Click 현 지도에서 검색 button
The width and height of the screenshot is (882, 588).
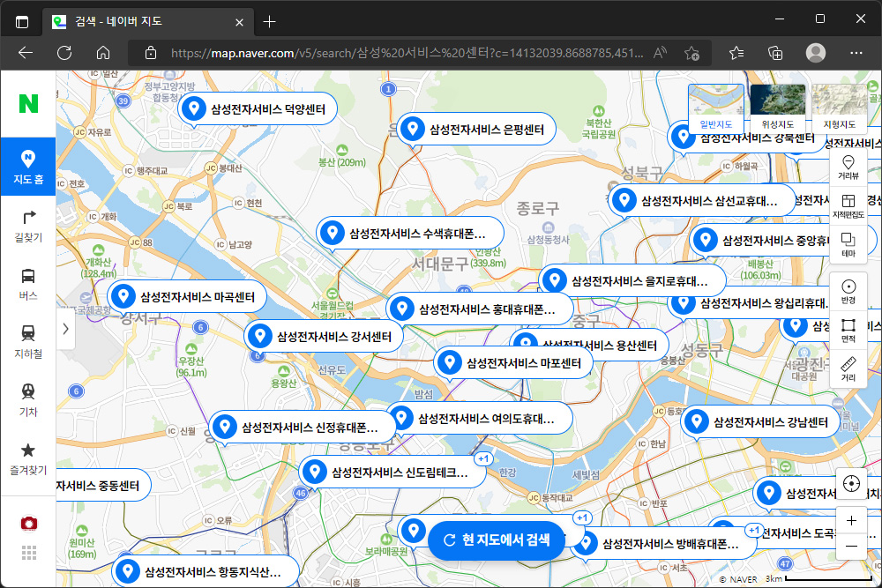(x=496, y=540)
